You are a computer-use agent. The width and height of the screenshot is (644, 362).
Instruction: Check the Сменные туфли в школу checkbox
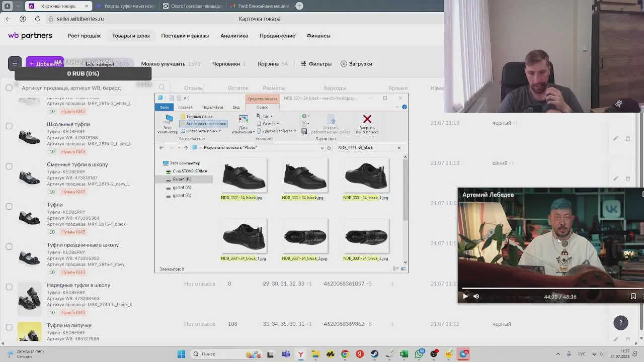coord(9,166)
